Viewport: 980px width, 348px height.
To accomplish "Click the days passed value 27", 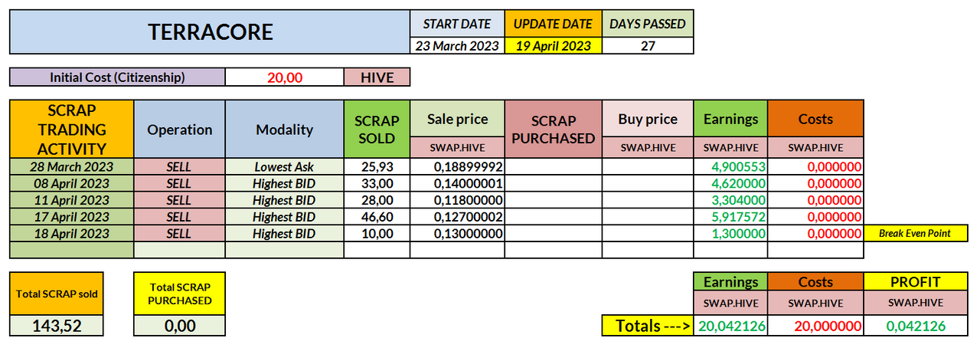I will pos(648,45).
